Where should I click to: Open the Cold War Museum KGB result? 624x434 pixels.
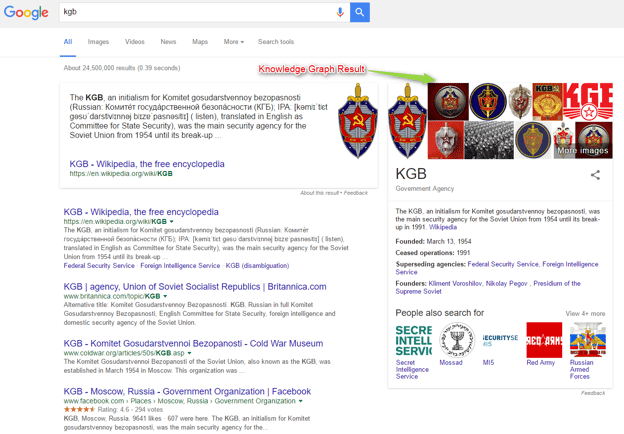[x=193, y=343]
